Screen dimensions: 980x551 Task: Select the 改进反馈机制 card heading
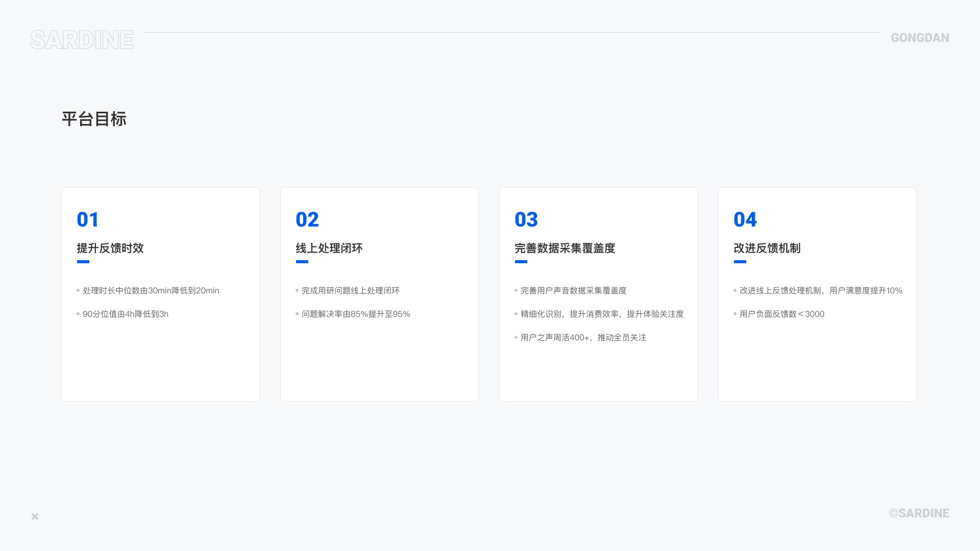click(x=767, y=248)
